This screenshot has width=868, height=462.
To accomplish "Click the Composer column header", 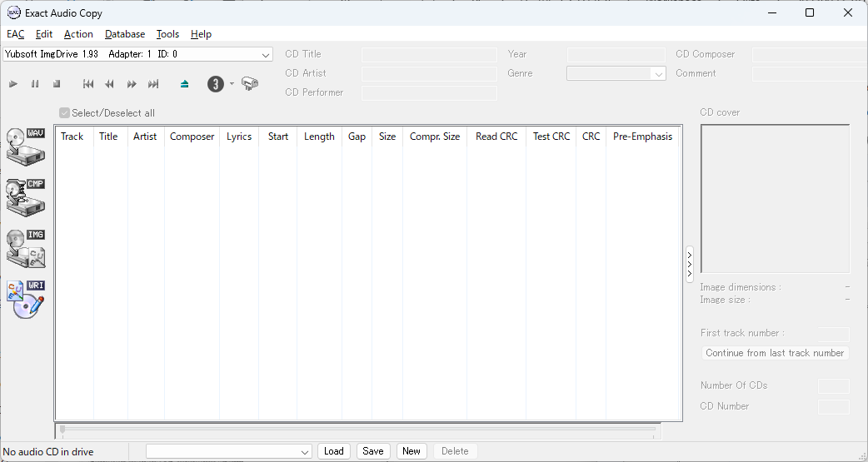I will coord(192,137).
